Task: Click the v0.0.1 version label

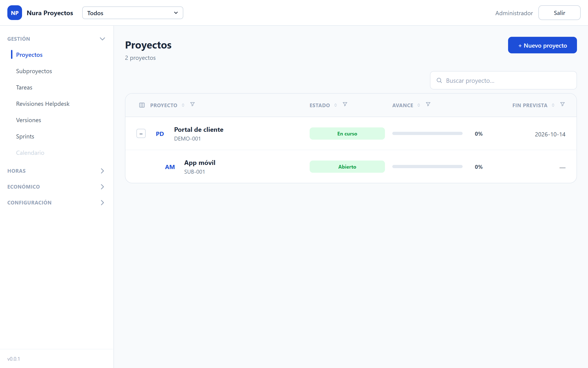Action: 14,359
